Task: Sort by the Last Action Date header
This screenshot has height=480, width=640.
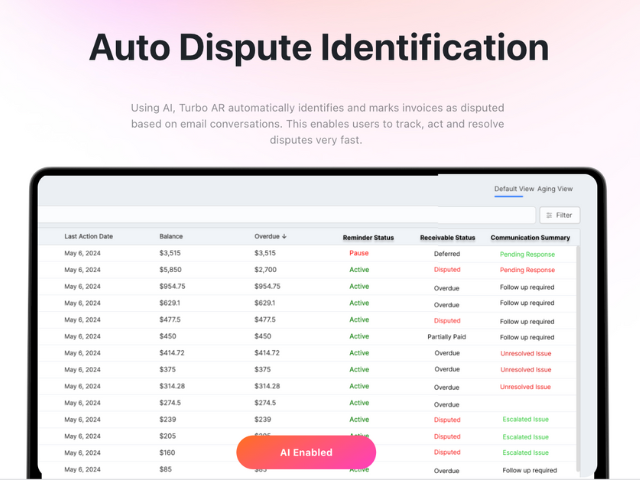Action: pos(89,236)
